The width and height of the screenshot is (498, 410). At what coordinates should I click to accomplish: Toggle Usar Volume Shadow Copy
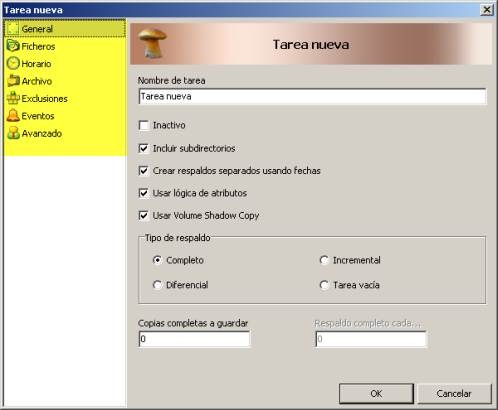tap(144, 215)
